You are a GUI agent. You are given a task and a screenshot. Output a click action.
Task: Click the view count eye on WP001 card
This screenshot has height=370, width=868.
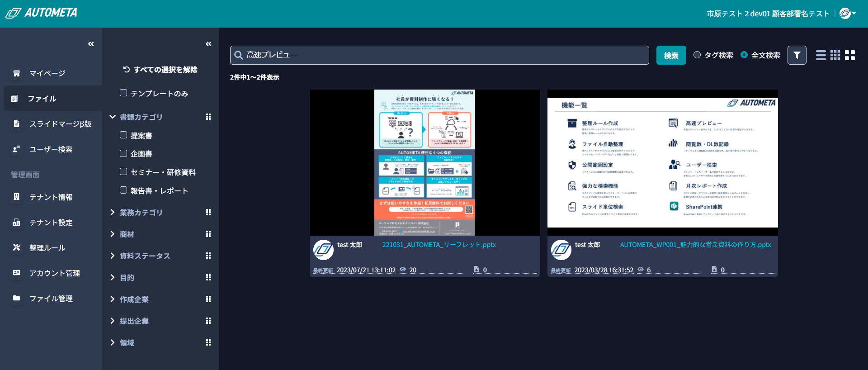click(641, 269)
